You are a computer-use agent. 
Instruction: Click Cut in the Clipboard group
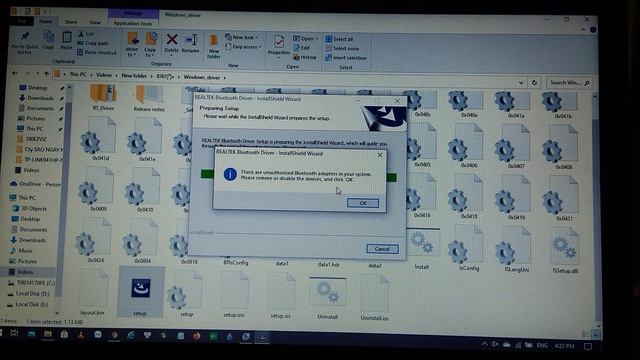click(86, 33)
